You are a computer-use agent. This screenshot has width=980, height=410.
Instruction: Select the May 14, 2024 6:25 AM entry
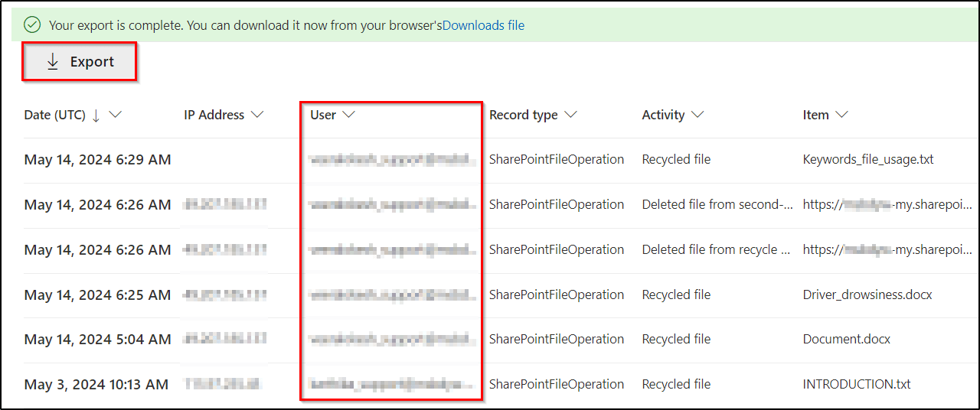[x=98, y=294]
